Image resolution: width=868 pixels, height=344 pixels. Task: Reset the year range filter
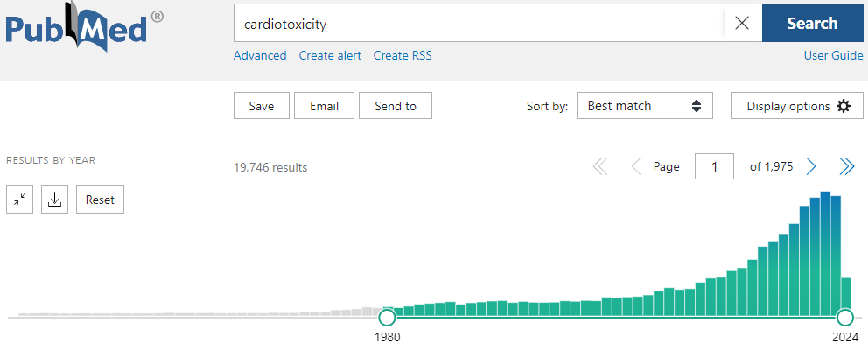click(101, 200)
